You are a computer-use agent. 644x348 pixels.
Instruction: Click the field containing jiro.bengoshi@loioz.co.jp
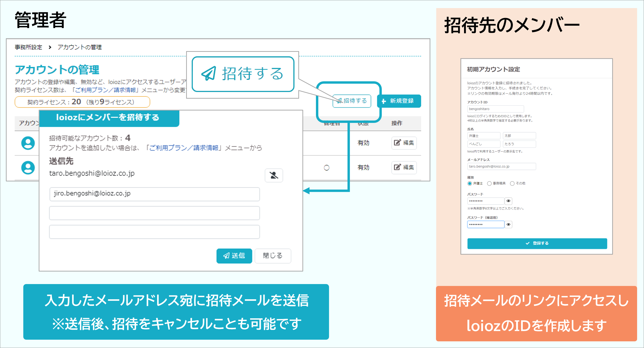[155, 194]
